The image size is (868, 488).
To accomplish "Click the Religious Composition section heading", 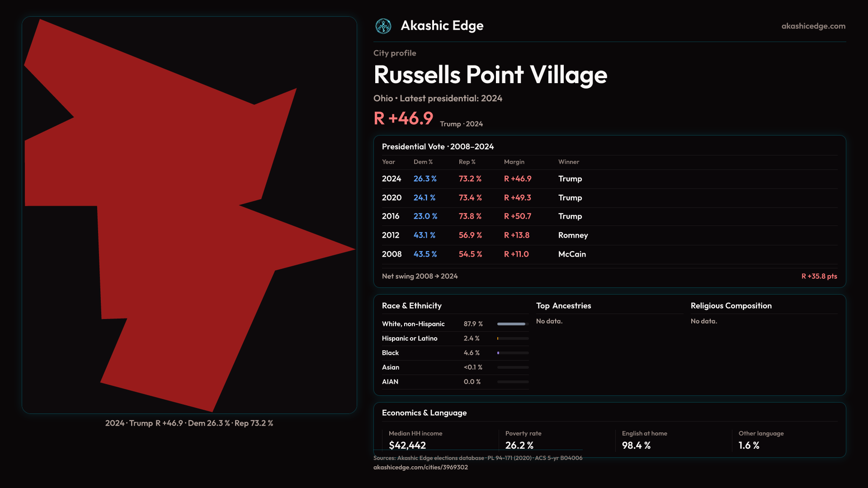I will [x=731, y=306].
